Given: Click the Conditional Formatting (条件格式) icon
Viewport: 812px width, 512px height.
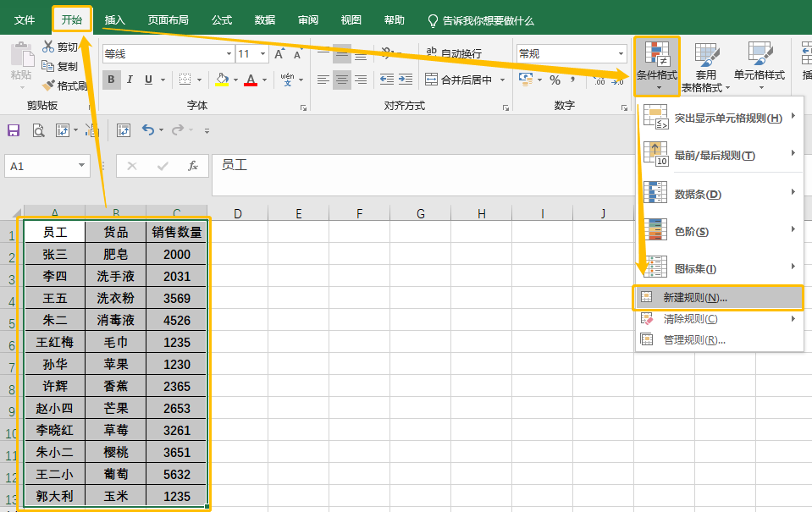Looking at the screenshot, I should coord(657,53).
